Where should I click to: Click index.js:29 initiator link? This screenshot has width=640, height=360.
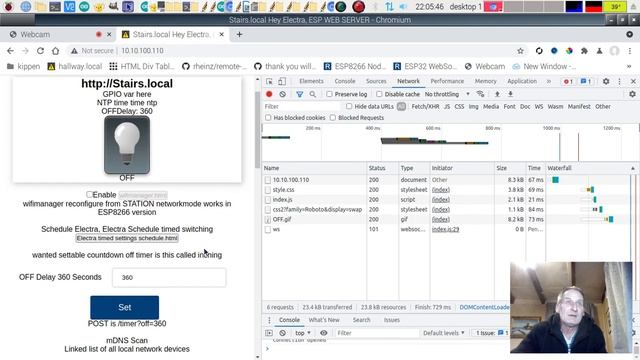pos(445,229)
